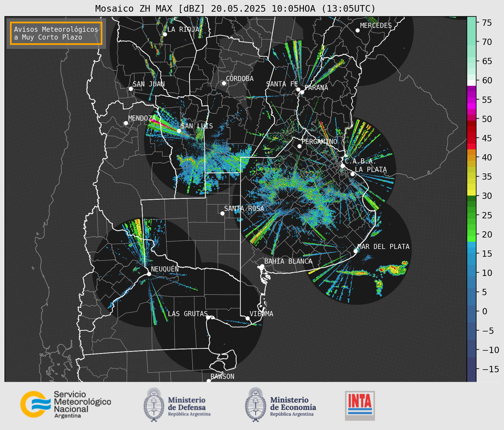Click the INTA logo
The height and width of the screenshot is (430, 504).
360,405
